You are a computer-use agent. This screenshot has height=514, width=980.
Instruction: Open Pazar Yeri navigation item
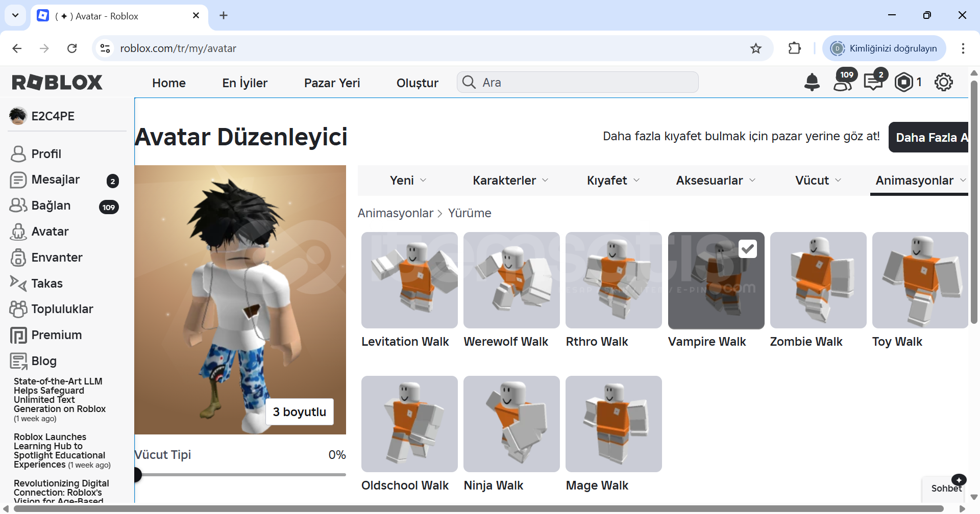pyautogui.click(x=332, y=83)
